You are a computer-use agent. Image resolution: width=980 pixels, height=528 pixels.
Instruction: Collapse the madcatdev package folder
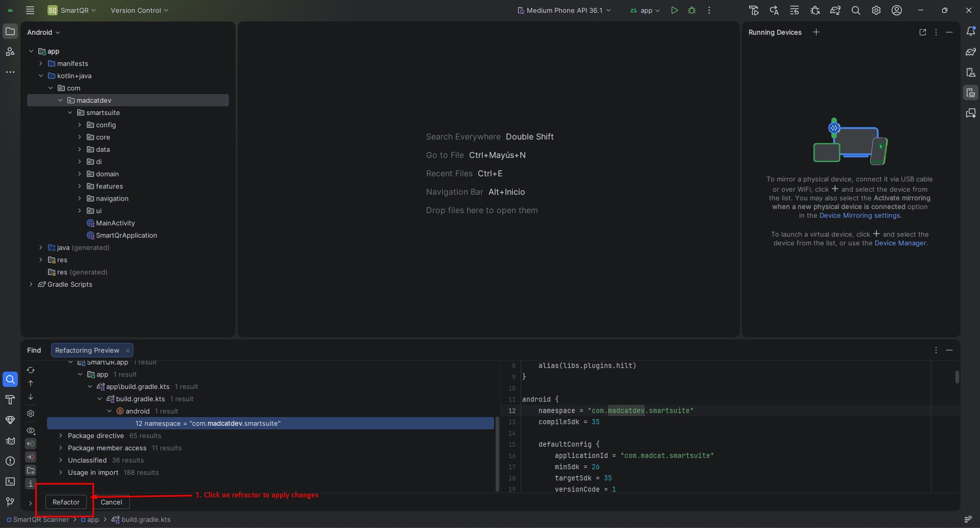60,100
